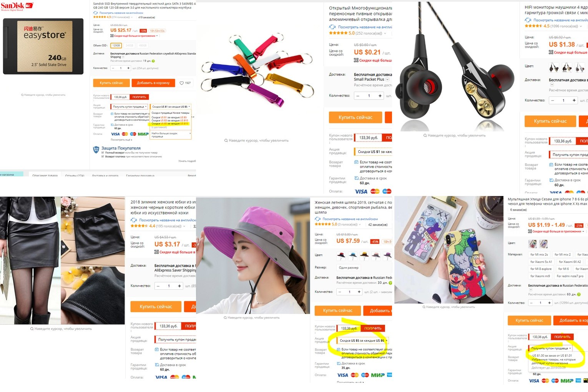
Task: Expand the rating dropdown next to 4.9 stars
Action: pos(132,17)
